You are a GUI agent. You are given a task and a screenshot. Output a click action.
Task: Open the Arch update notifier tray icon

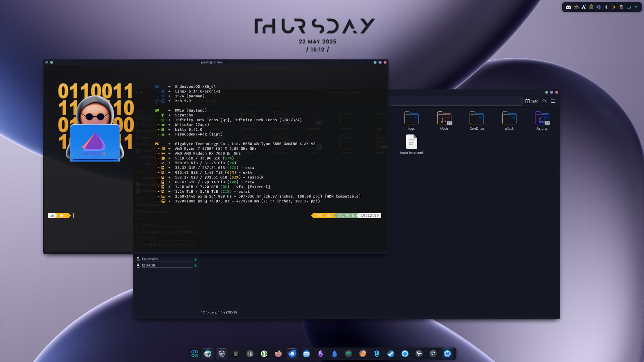click(584, 7)
